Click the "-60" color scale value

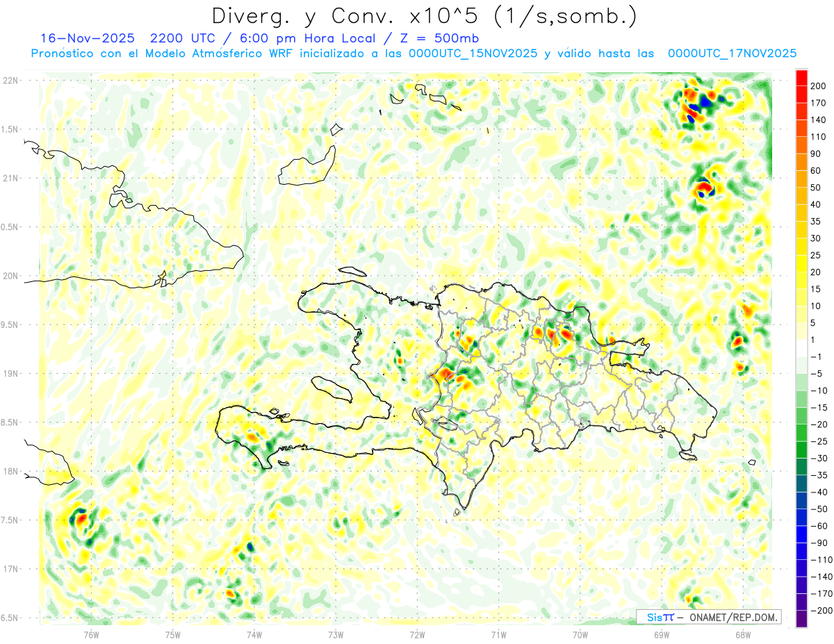pyautogui.click(x=820, y=526)
